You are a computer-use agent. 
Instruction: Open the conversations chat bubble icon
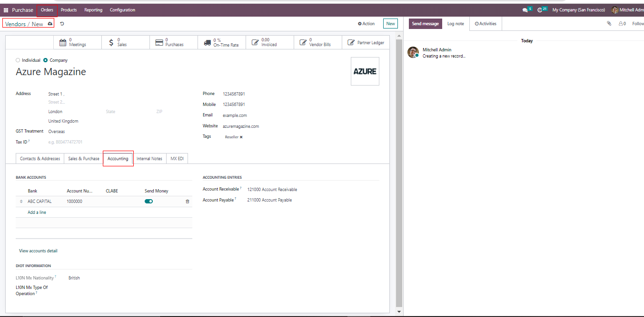525,10
